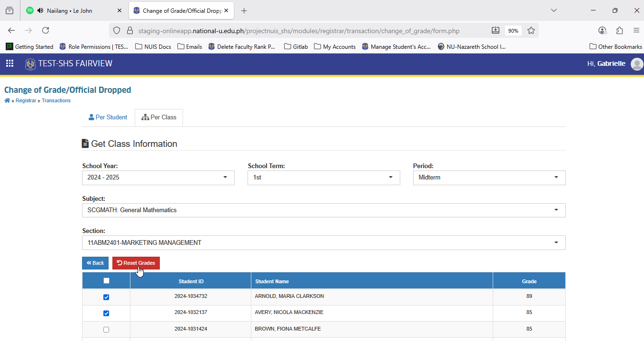Open the user avatar profile icon
This screenshot has width=644, height=341.
click(637, 64)
